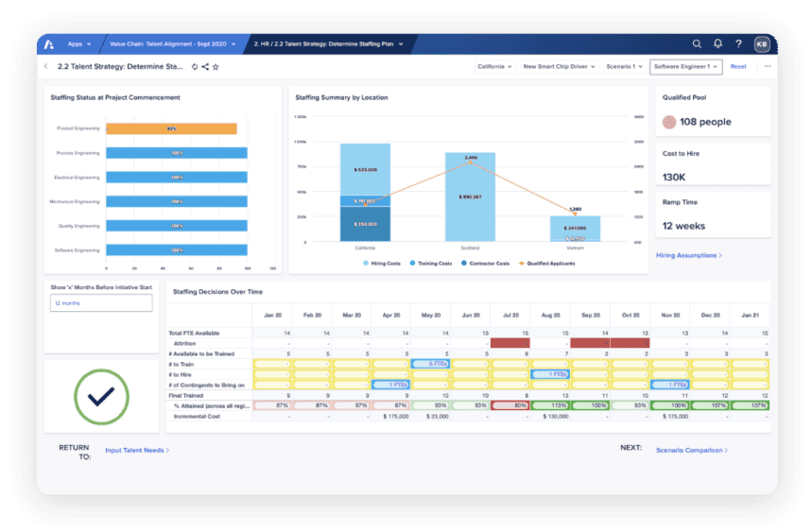
Task: Click the 12 weeks Ramp Time value
Action: tap(683, 226)
